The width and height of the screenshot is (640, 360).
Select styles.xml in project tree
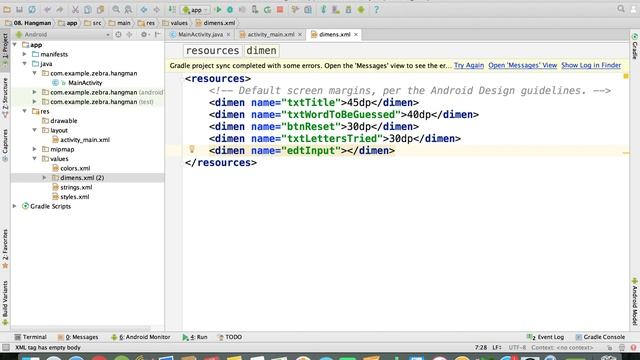point(74,197)
